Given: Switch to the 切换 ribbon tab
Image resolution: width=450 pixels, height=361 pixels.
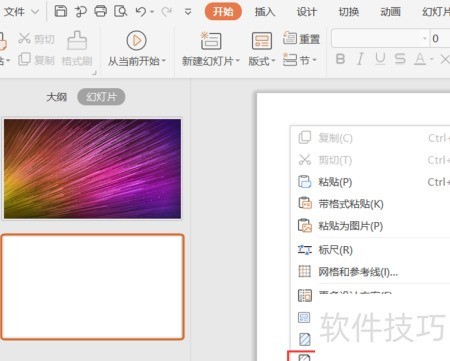Looking at the screenshot, I should pos(349,12).
